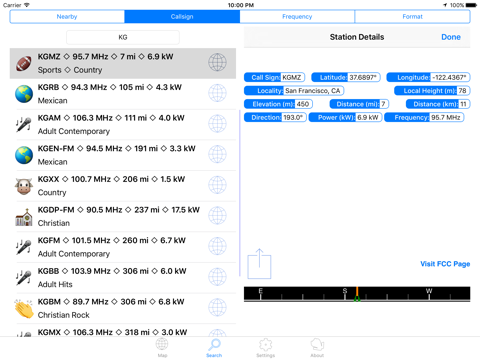The height and width of the screenshot is (360, 480).
Task: Select KGBM 89.7 MHz station text
Action: (111, 302)
